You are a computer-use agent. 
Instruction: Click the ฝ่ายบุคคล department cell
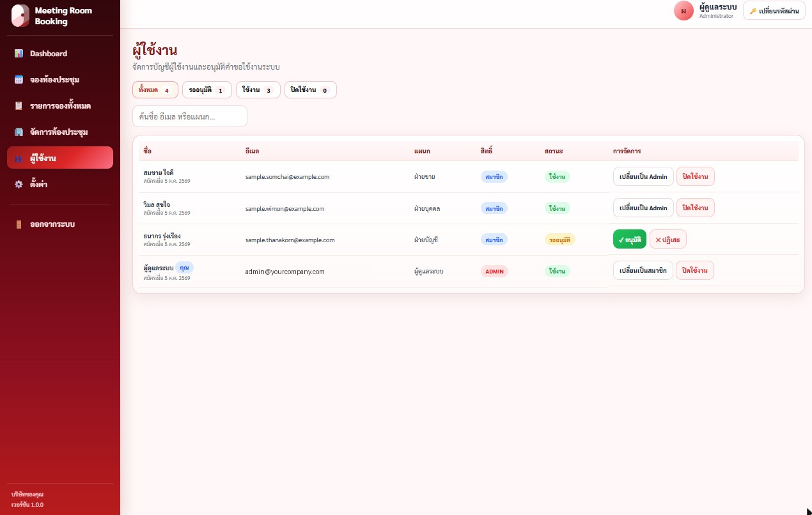click(427, 209)
